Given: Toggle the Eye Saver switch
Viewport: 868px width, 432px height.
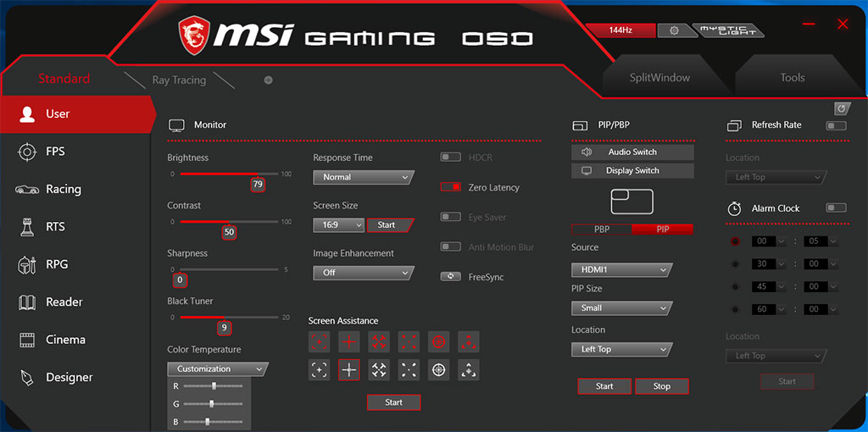Looking at the screenshot, I should (451, 217).
